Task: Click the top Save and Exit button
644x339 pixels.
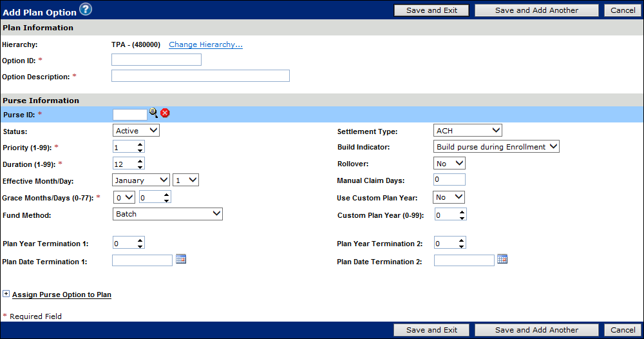Action: (433, 10)
